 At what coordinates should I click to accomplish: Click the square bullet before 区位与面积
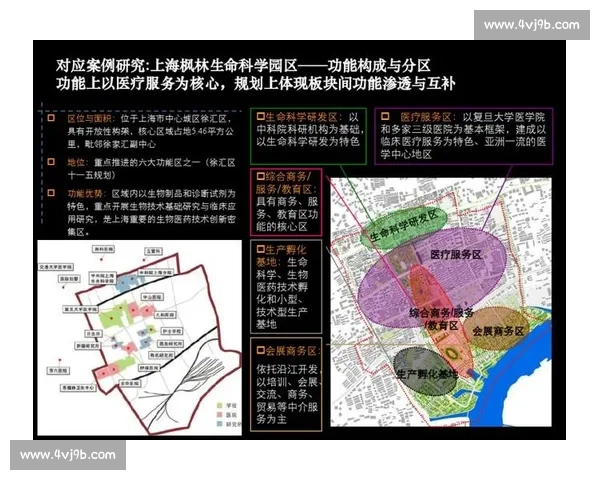click(51, 118)
